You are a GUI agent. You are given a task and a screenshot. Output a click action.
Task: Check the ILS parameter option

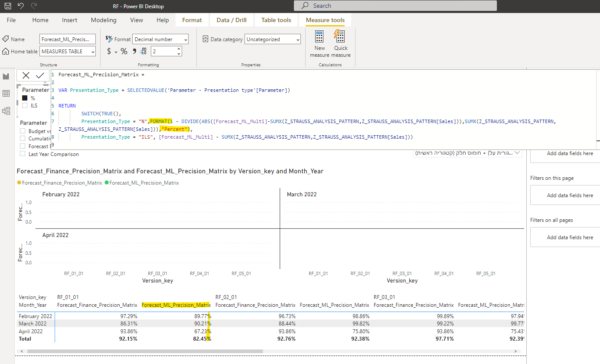pos(25,105)
